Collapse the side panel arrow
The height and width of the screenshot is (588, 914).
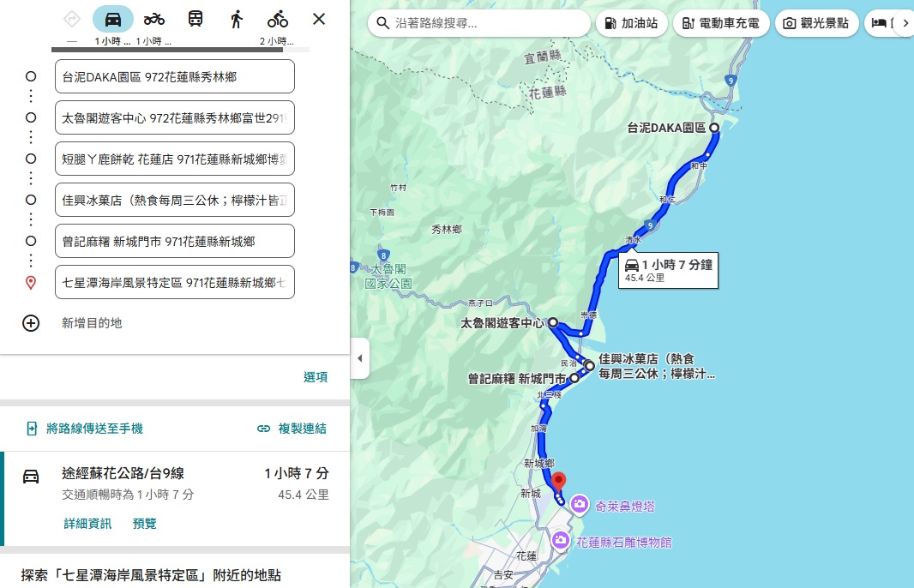359,357
